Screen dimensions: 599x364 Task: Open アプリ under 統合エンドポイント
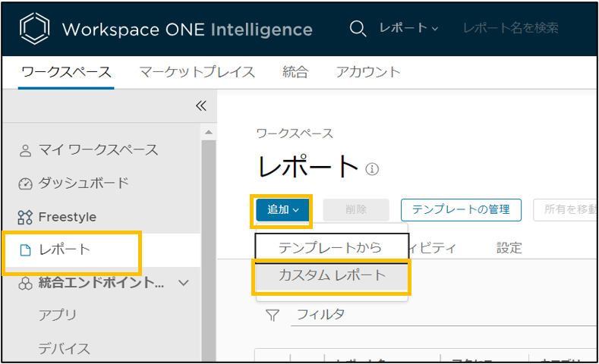coord(58,315)
